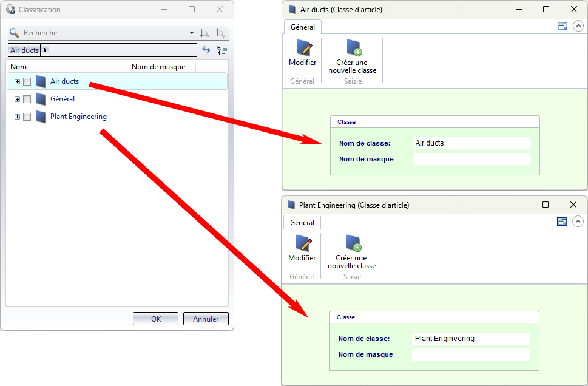
Task: Click the breadcrumb path input area
Action: click(123, 50)
